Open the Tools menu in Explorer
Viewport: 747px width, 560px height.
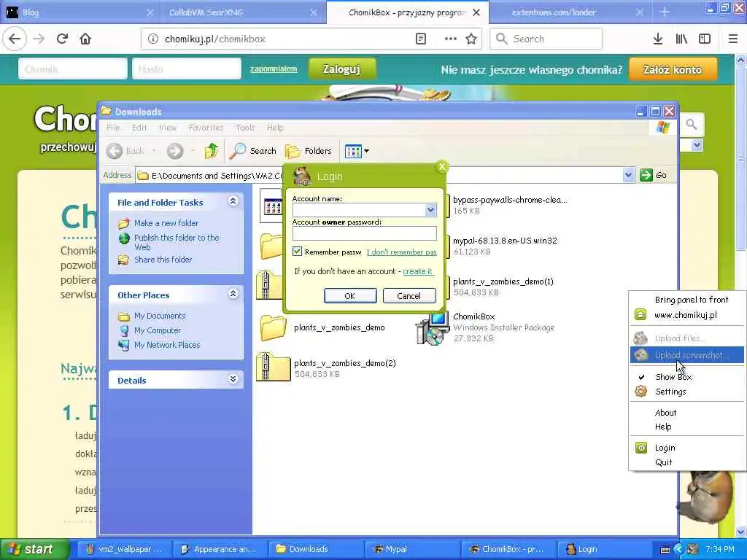click(x=245, y=128)
